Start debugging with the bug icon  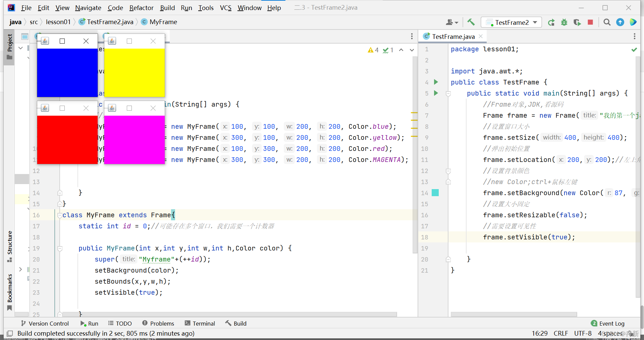coord(564,22)
